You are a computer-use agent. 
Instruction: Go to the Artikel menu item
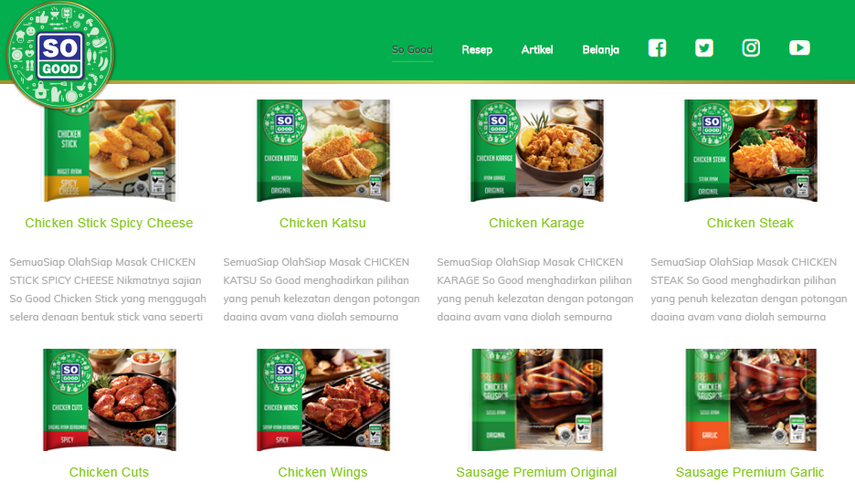(x=537, y=49)
